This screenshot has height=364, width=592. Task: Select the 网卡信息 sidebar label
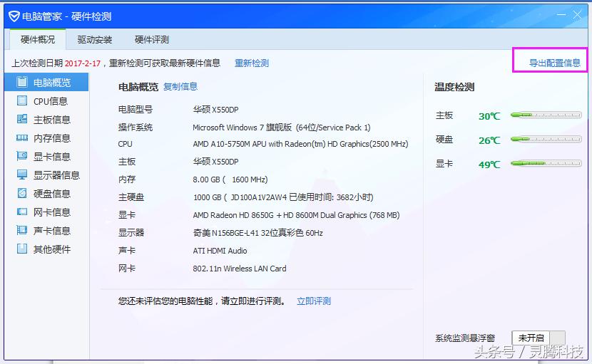click(52, 212)
